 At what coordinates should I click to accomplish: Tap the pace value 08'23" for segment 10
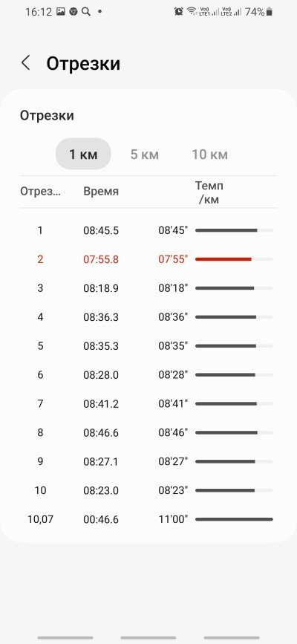pyautogui.click(x=173, y=490)
